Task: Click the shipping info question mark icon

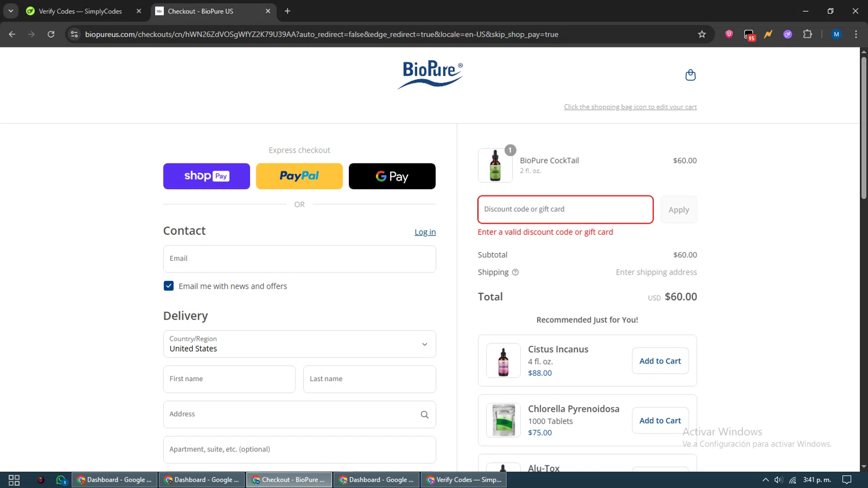Action: (x=515, y=272)
